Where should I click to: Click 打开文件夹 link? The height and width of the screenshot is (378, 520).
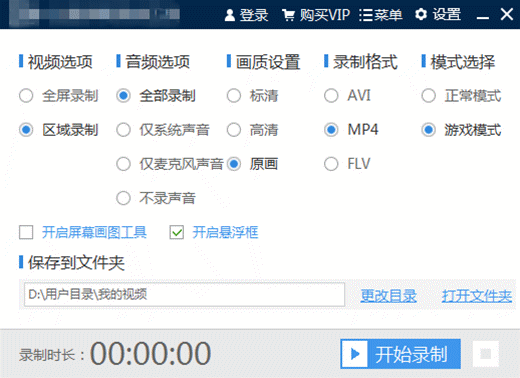click(x=477, y=296)
